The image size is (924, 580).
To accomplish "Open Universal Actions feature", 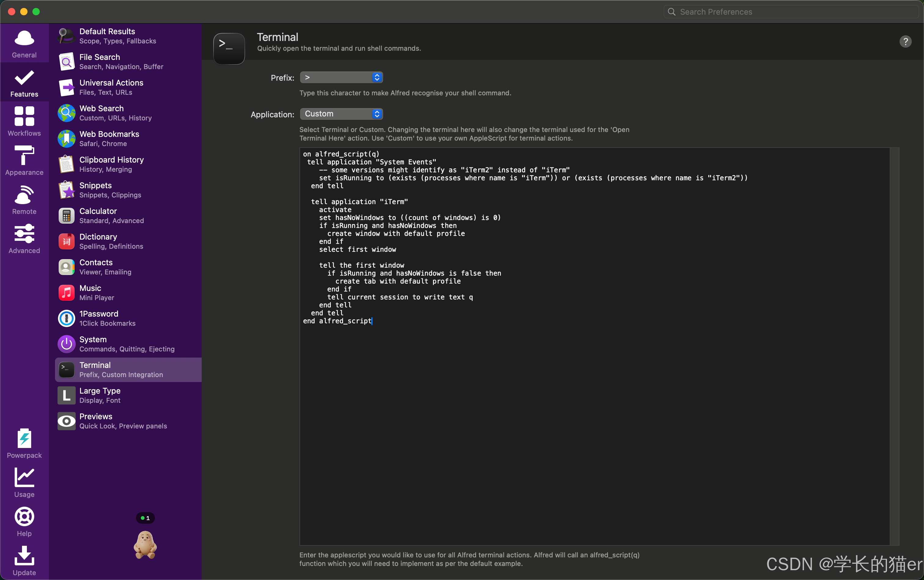I will [x=129, y=87].
